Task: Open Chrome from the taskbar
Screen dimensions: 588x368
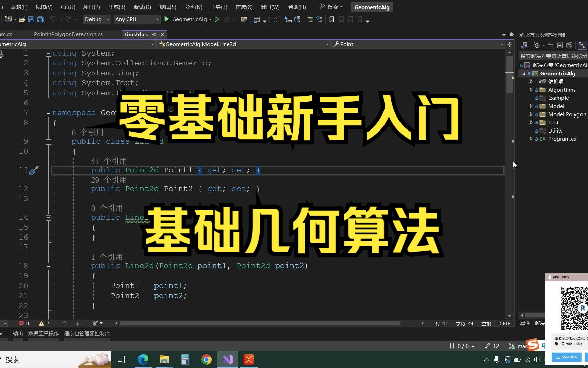Action: point(206,359)
